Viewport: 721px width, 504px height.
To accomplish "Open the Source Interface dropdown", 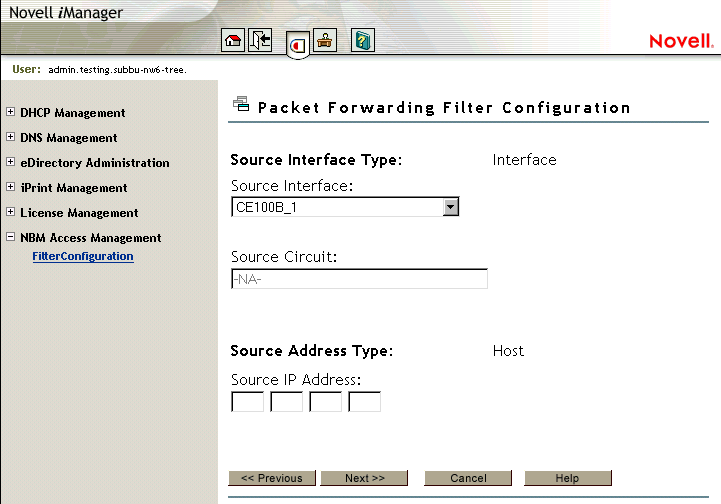I will [x=450, y=207].
